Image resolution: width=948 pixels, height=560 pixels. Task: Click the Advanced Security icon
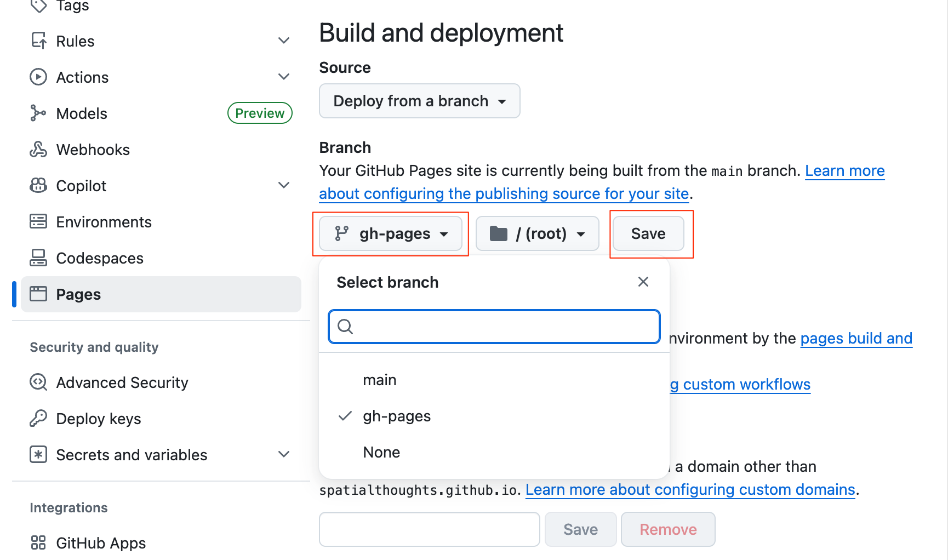[38, 382]
